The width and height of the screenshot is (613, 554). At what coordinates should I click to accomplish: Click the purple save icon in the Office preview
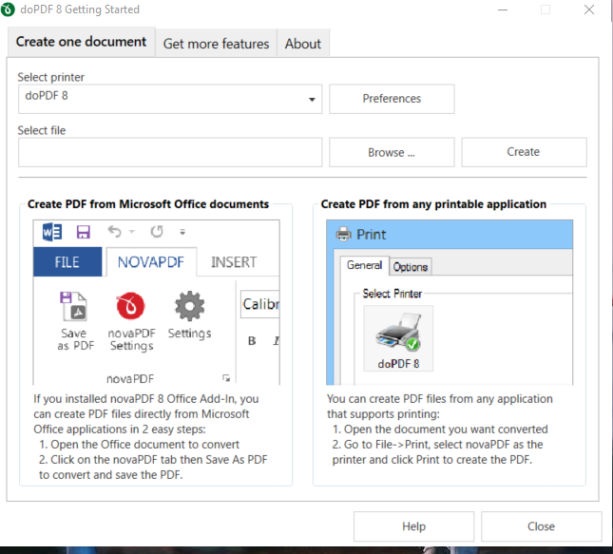point(83,232)
